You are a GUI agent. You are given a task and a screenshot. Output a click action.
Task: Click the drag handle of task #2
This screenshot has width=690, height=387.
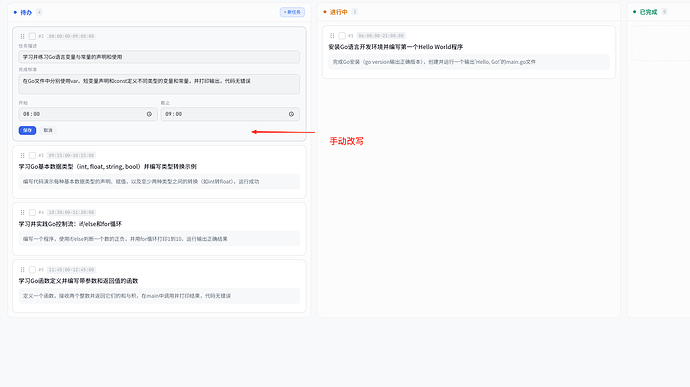(22, 36)
